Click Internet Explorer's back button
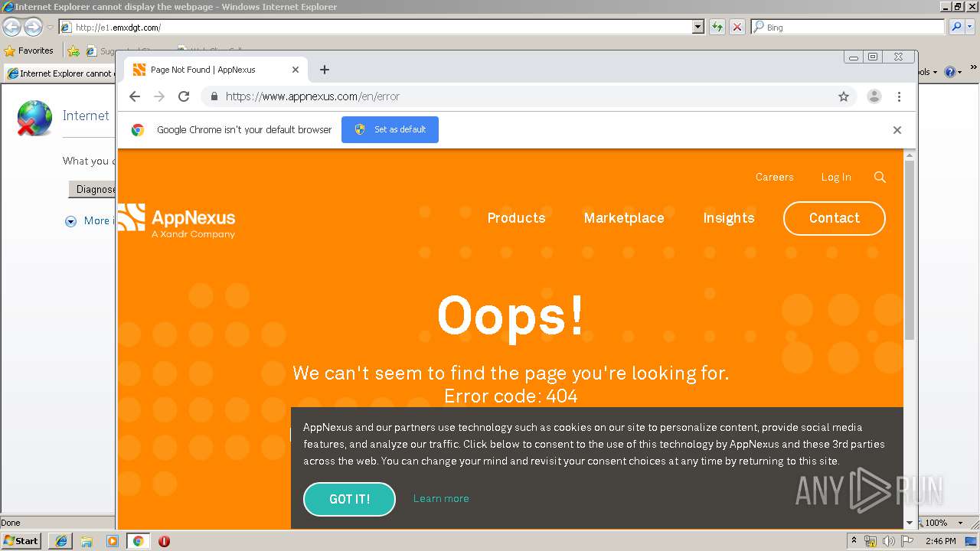980x551 pixels. (x=11, y=28)
